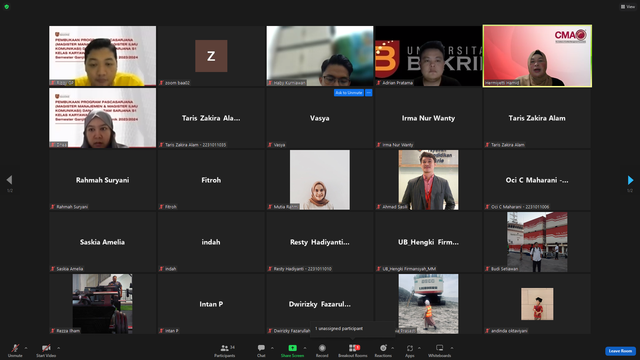
Task: Select the Mutia Rahmi profile photo tile
Action: pos(320,180)
